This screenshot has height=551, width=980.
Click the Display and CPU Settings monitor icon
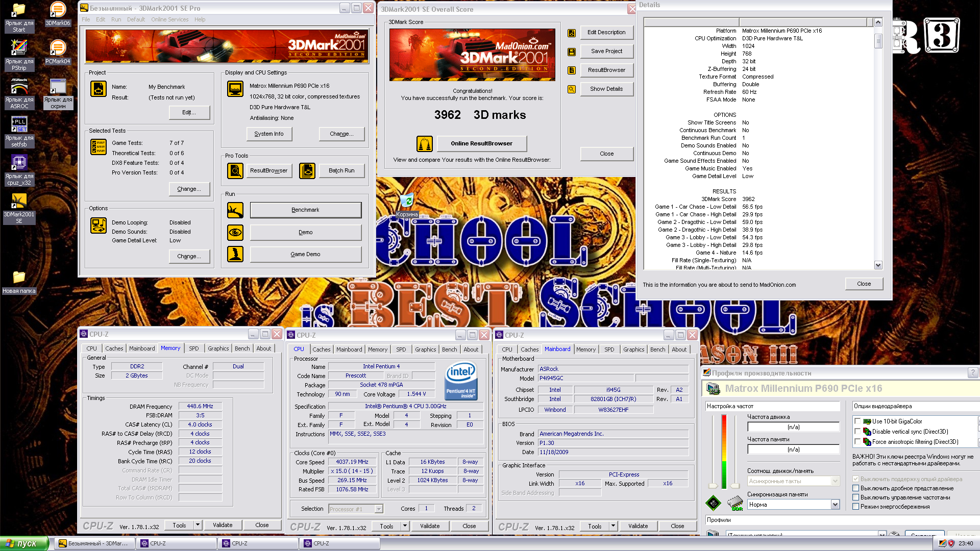[x=235, y=89]
